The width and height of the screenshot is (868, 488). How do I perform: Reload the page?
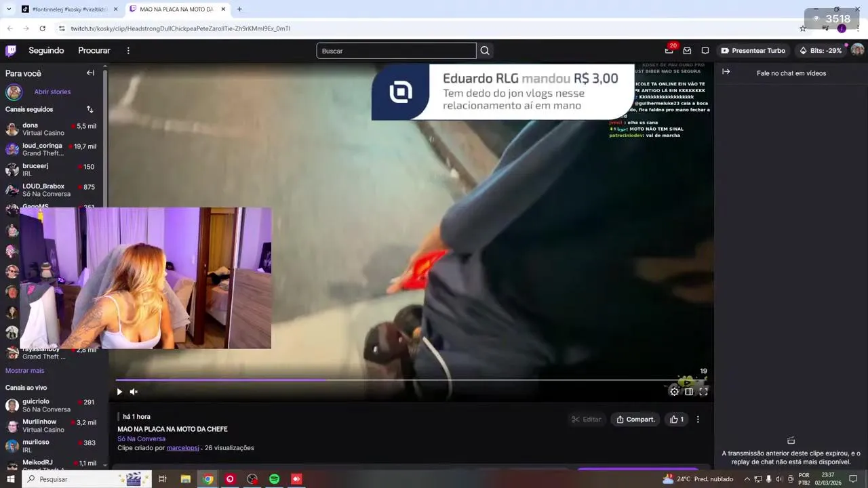(43, 28)
